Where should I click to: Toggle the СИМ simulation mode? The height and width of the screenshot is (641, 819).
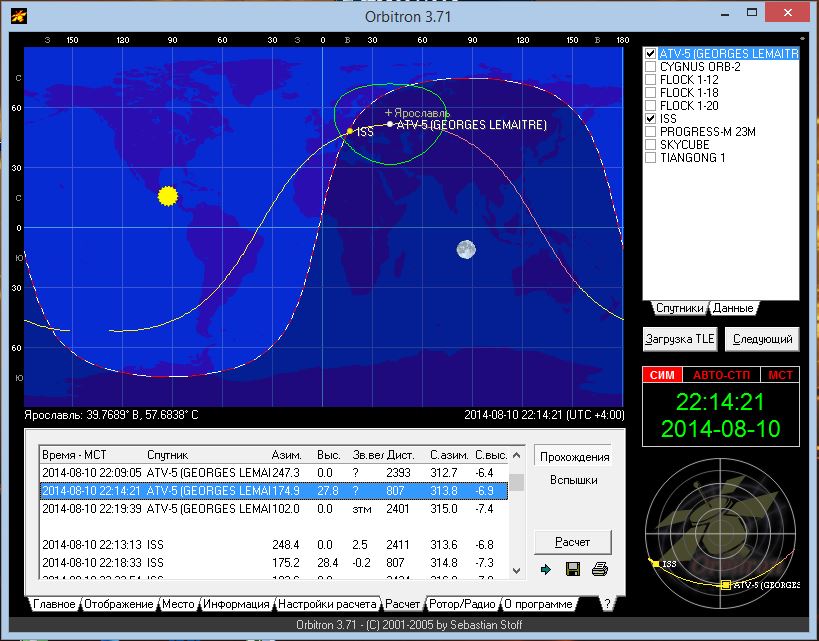pos(662,375)
